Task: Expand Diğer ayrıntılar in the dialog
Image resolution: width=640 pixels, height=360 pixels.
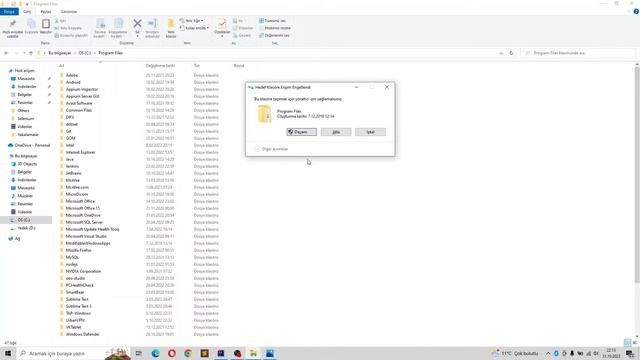Action: 271,149
